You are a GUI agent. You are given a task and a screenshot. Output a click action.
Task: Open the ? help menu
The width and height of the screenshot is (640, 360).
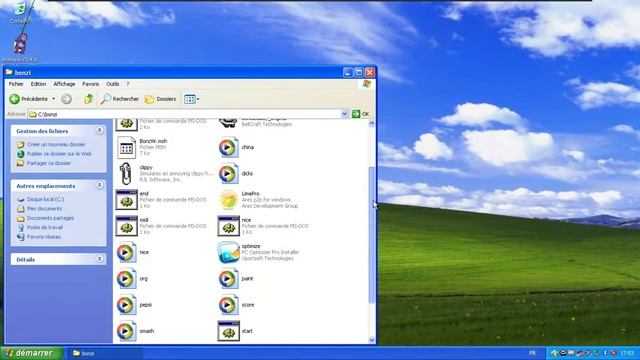click(x=128, y=84)
